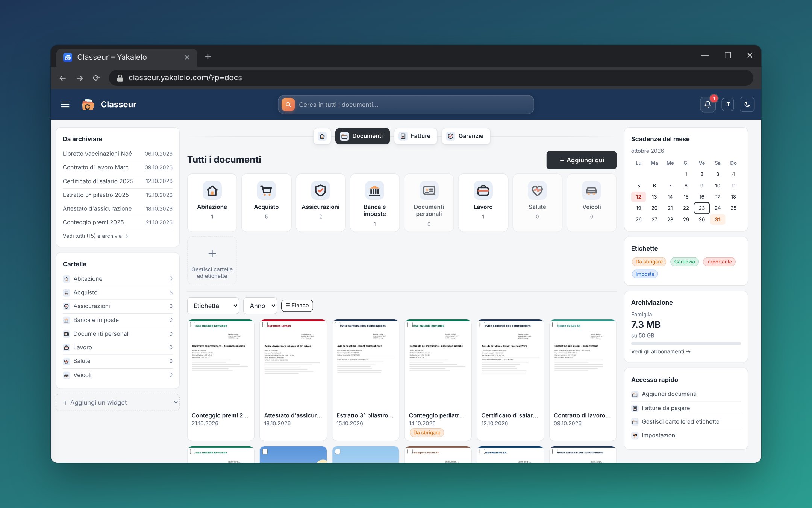Click the home icon tab
This screenshot has height=508, width=812.
tap(322, 136)
